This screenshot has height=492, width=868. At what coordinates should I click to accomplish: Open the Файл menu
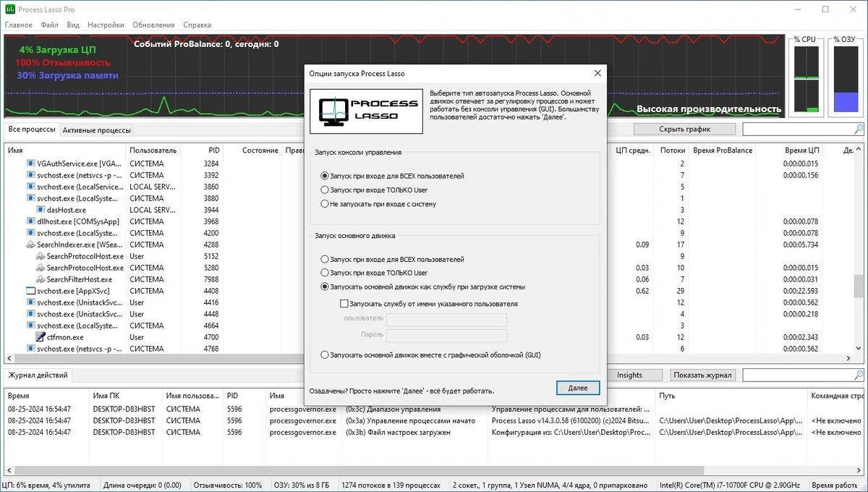tap(50, 25)
